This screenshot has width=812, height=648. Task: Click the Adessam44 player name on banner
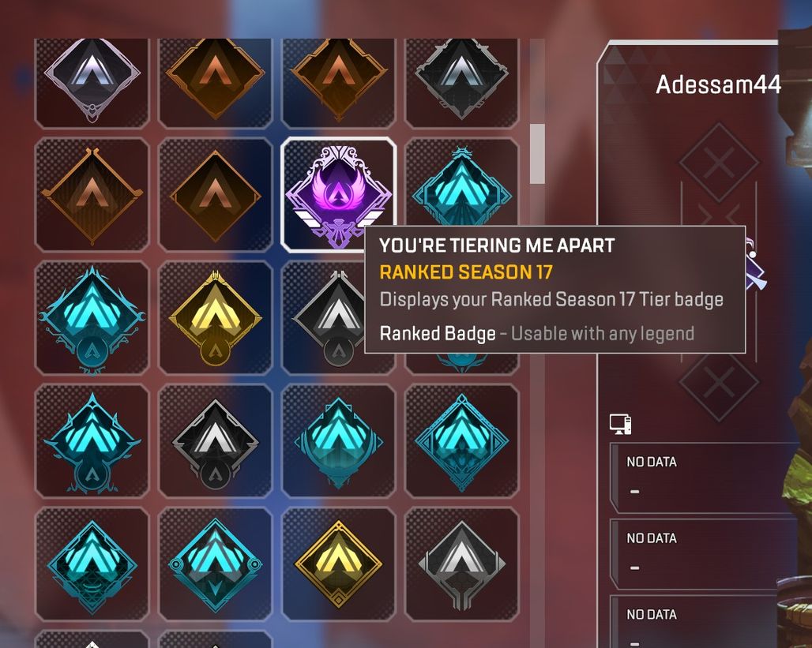(718, 84)
